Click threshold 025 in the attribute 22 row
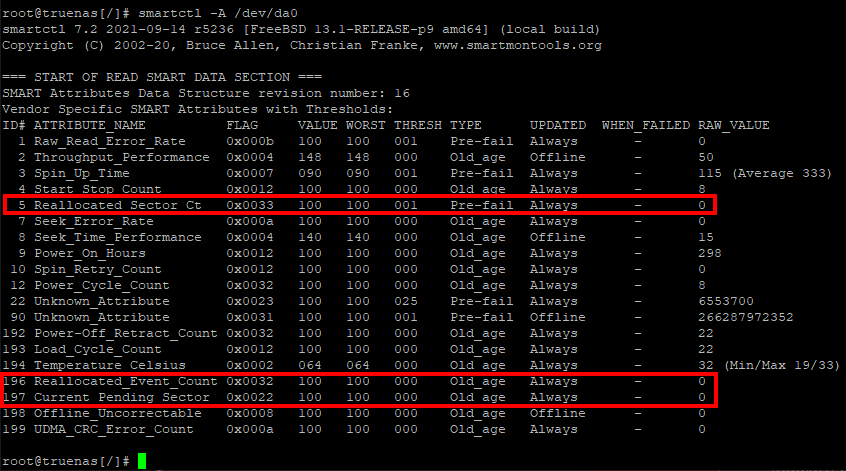 click(406, 301)
